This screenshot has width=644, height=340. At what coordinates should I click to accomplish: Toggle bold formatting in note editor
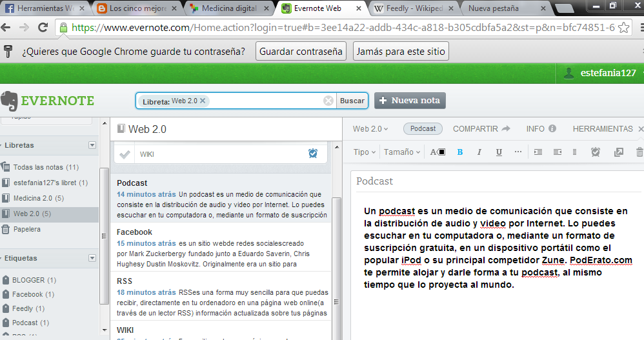(460, 152)
